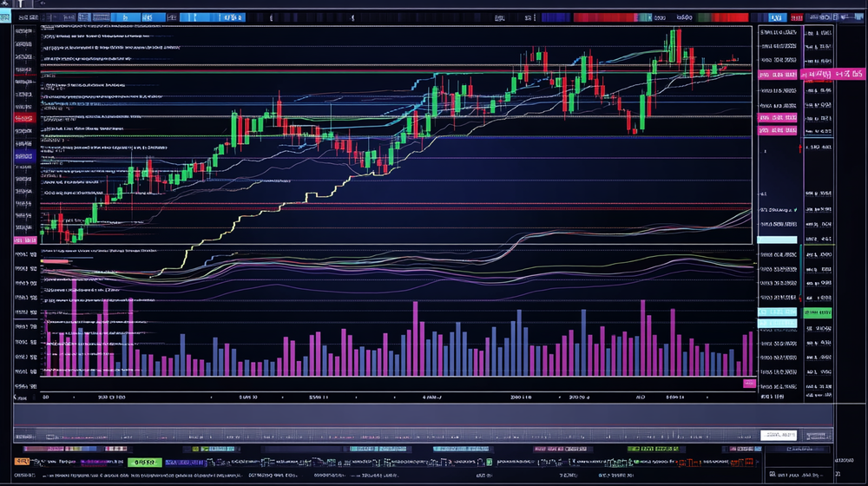The height and width of the screenshot is (486, 868).
Task: Select the blue marker on left price axis
Action: 24,156
